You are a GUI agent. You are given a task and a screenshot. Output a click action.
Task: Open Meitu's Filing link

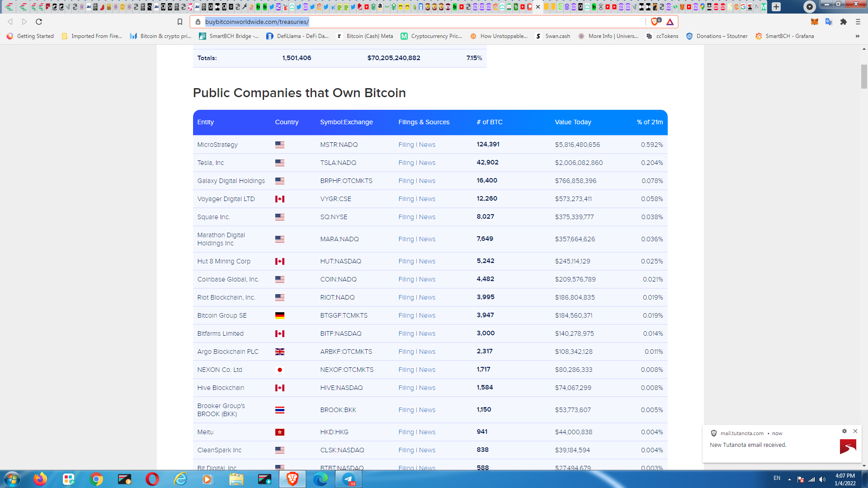point(406,432)
